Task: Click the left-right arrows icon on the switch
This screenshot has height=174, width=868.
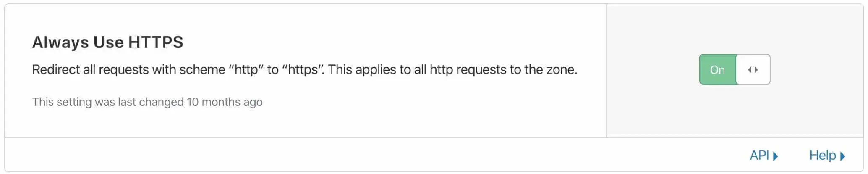Action: pyautogui.click(x=753, y=70)
